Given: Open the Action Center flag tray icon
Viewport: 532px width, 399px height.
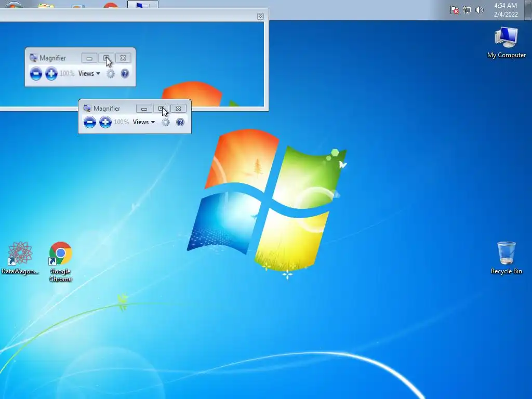Looking at the screenshot, I should (454, 10).
